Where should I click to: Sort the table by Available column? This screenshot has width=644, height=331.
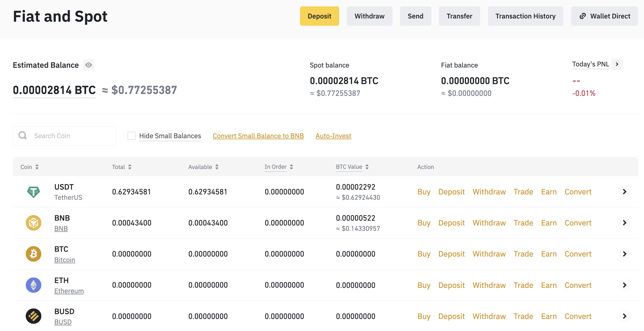pos(217,167)
